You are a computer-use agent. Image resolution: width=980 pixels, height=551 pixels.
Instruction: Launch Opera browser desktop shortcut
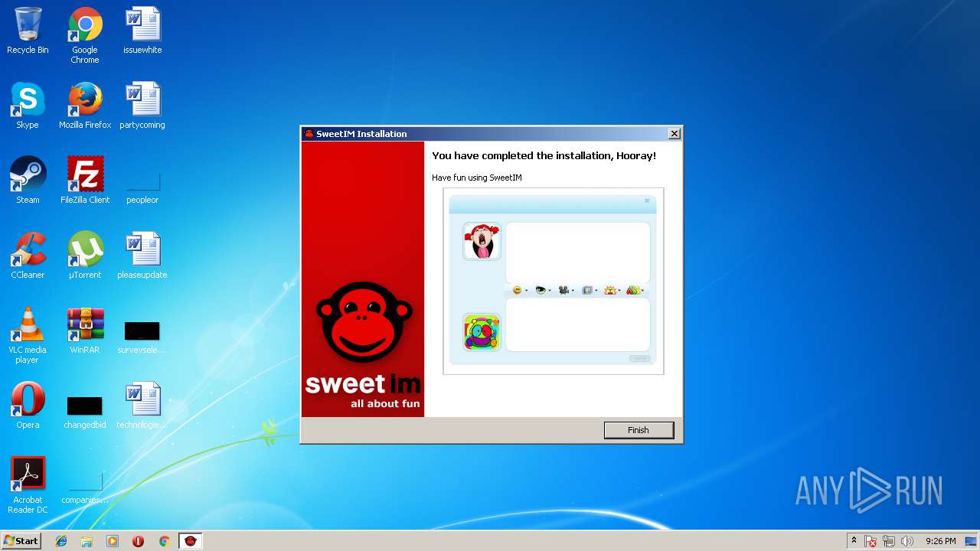click(x=28, y=406)
